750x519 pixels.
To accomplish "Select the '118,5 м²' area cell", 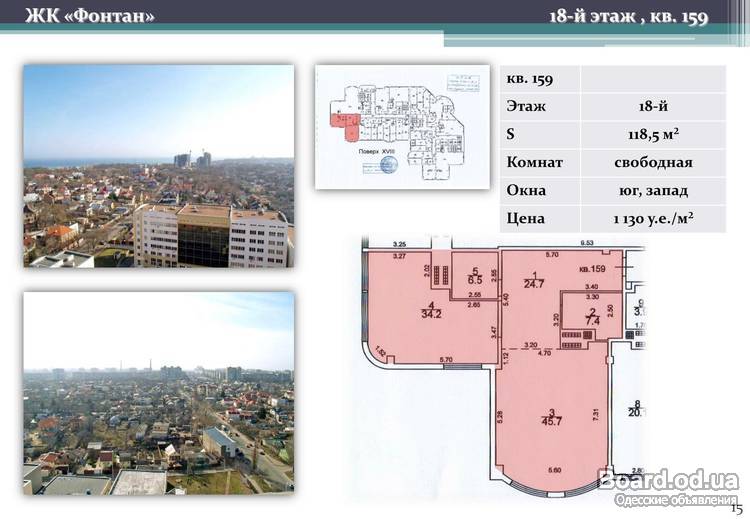I will 653,135.
